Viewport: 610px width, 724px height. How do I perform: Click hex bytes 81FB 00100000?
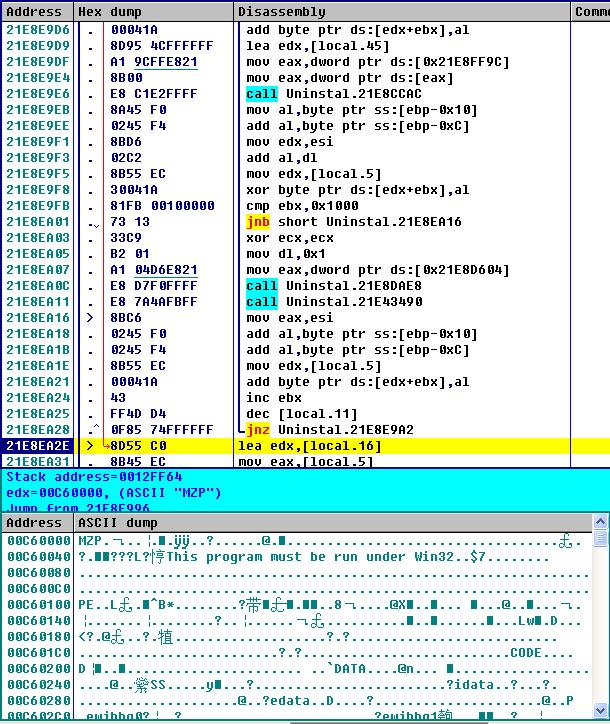click(x=162, y=206)
